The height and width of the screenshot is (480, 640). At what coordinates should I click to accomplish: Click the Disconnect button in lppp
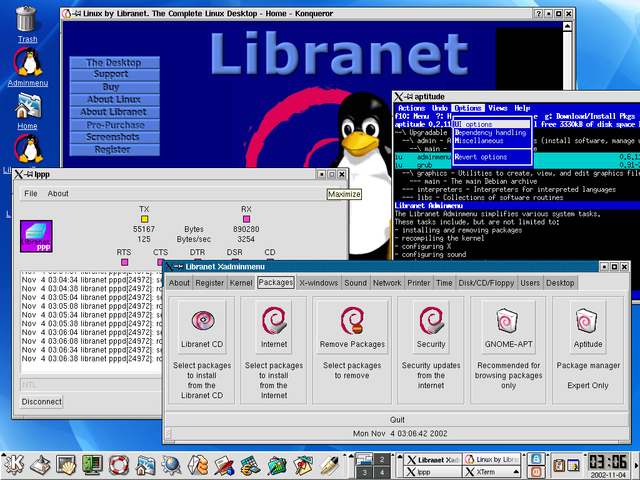coord(42,402)
